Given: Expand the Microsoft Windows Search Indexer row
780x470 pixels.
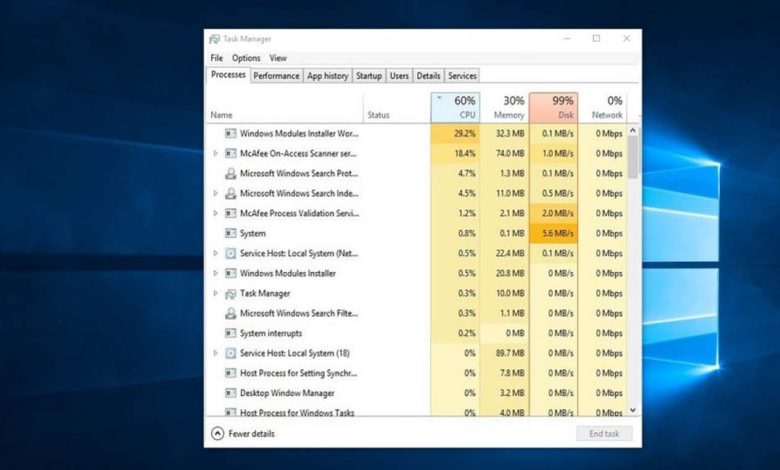Looking at the screenshot, I should coord(215,193).
